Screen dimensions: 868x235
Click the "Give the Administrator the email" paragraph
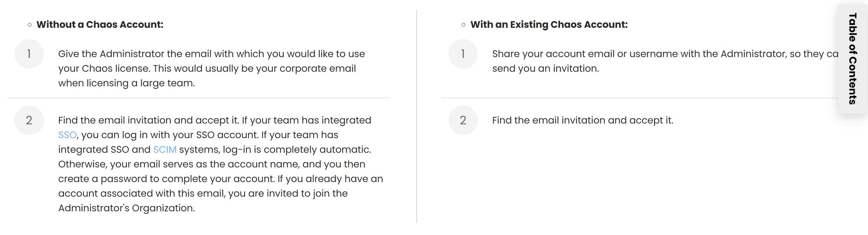(x=212, y=68)
